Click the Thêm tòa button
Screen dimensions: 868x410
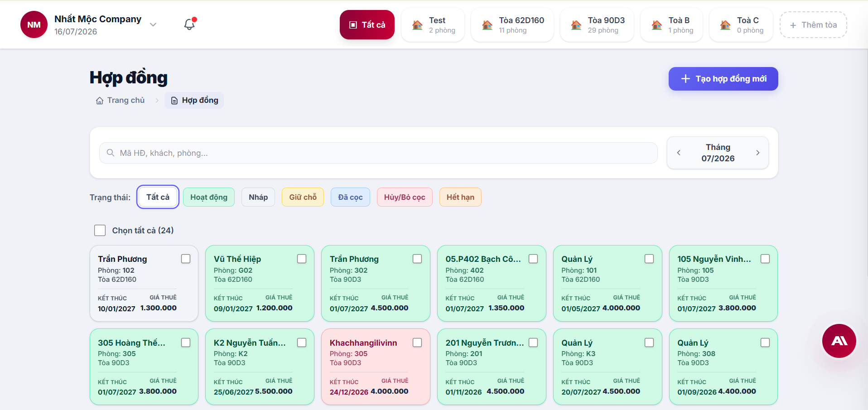tap(813, 25)
